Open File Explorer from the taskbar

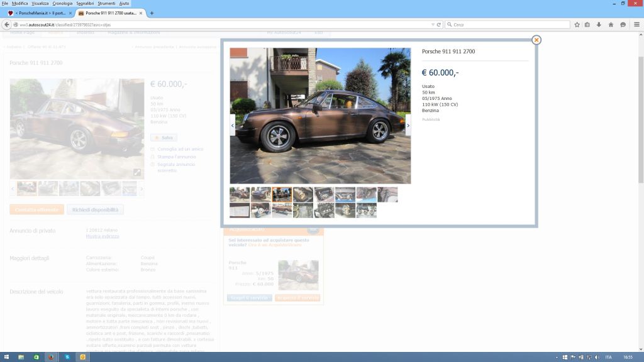pos(21,357)
